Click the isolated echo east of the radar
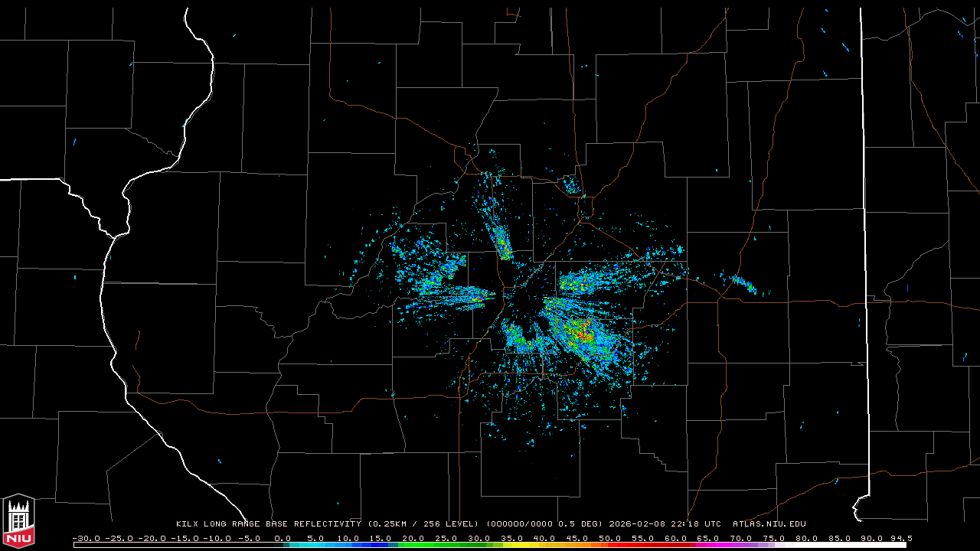Viewport: 980px width, 551px height. tap(743, 284)
